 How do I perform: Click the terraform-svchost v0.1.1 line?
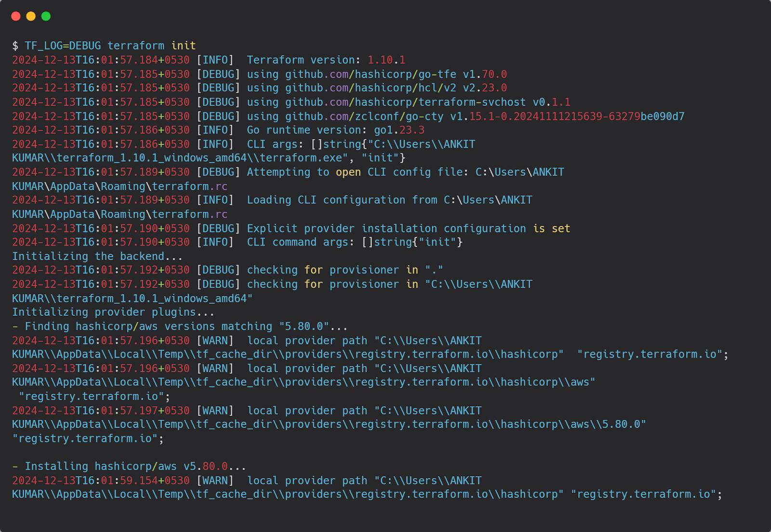[291, 102]
